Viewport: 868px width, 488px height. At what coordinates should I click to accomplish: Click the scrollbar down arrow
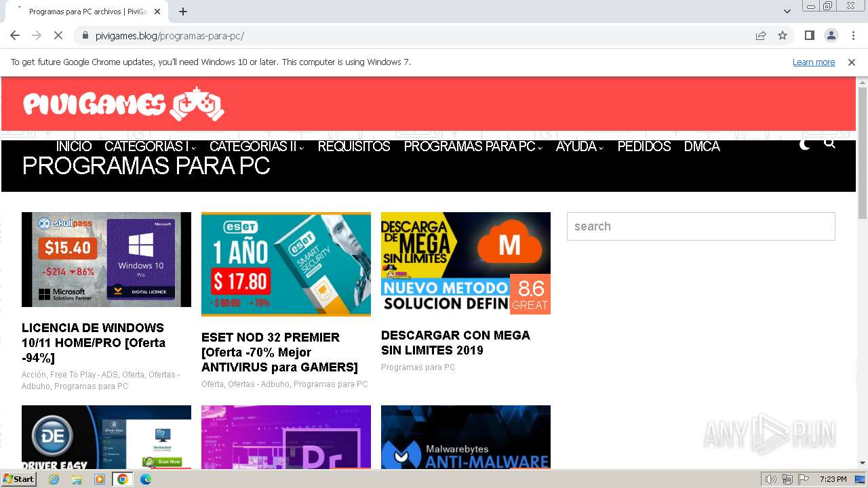click(x=862, y=463)
